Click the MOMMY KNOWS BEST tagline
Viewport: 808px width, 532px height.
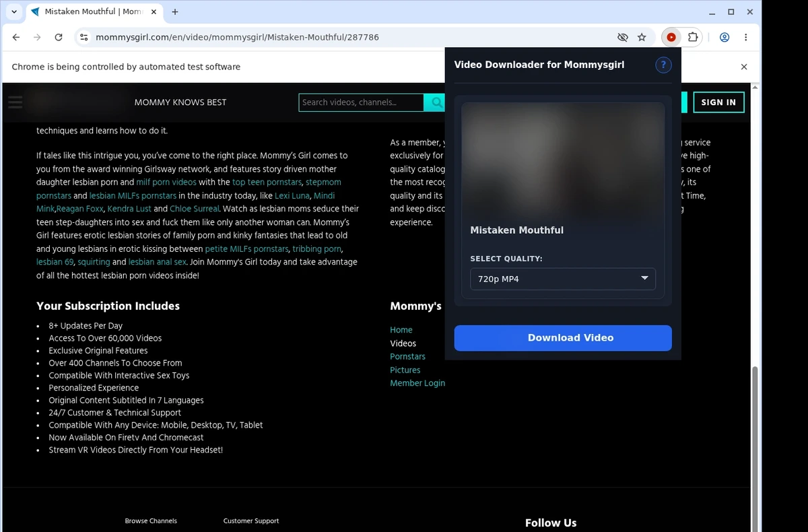coord(180,102)
